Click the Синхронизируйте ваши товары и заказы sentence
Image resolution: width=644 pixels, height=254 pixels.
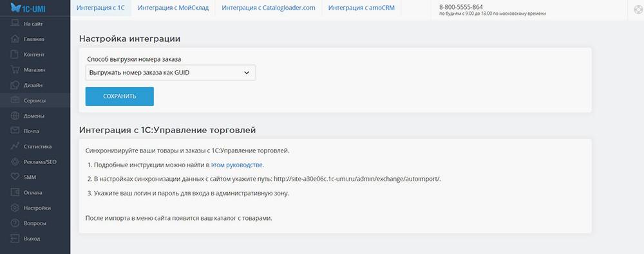point(187,150)
